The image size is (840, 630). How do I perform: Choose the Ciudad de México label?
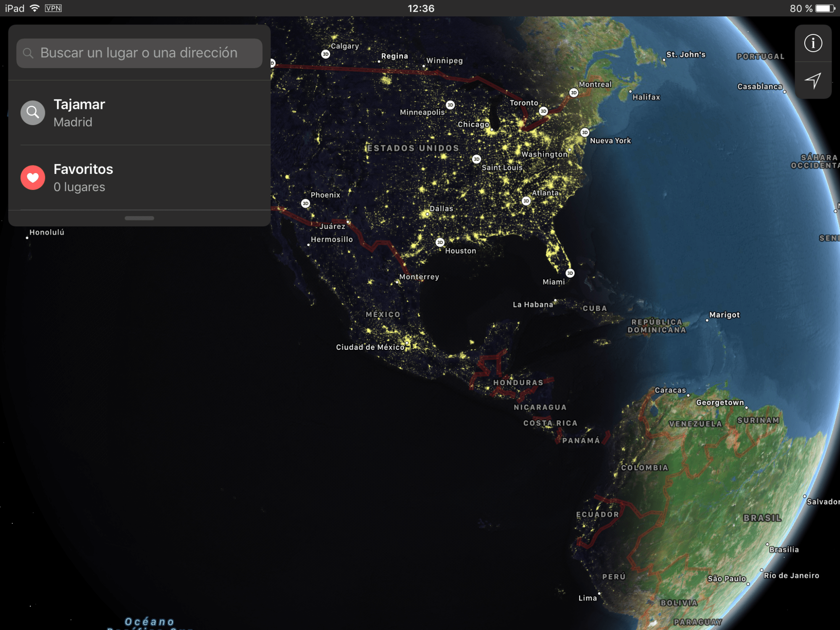coord(370,347)
